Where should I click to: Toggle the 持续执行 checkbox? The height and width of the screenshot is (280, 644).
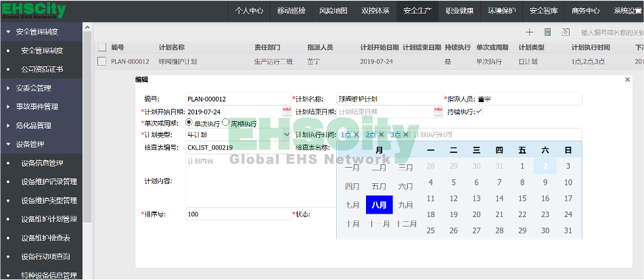(x=479, y=112)
